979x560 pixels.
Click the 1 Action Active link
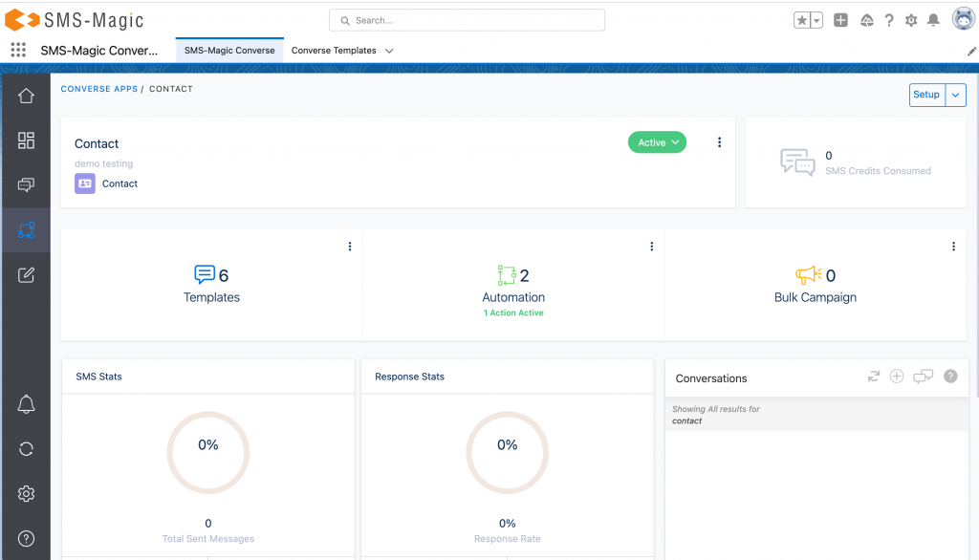click(x=513, y=312)
